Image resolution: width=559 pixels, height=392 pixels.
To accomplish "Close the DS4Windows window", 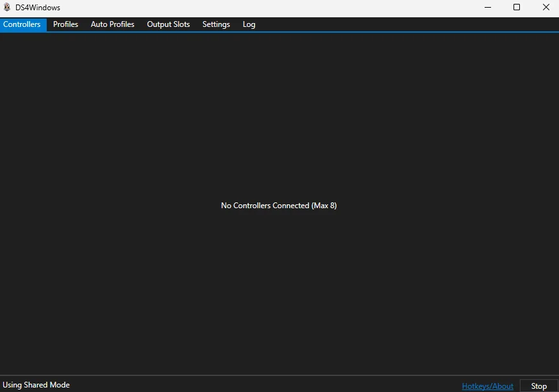I will point(546,7).
